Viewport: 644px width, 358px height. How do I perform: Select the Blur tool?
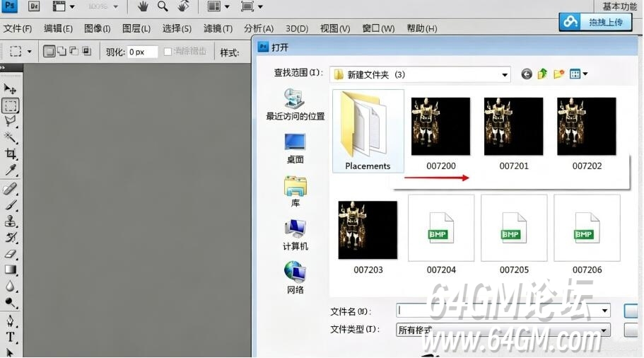point(11,286)
